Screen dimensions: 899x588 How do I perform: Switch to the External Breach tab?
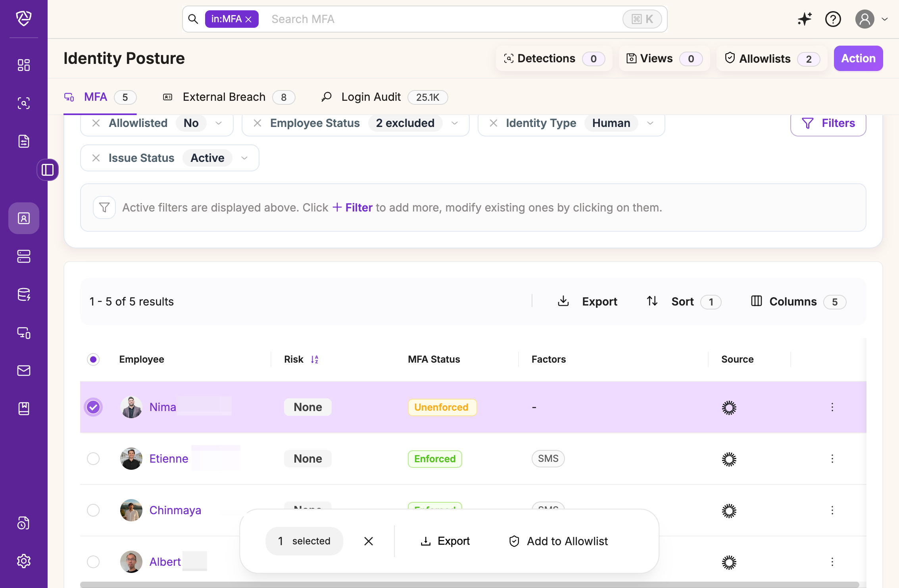[224, 97]
